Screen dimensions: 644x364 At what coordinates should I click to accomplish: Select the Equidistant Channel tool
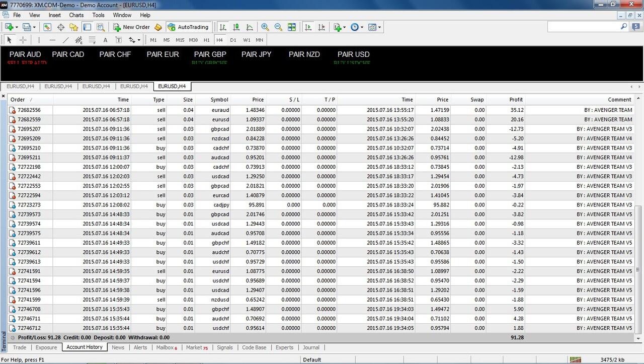pos(78,40)
